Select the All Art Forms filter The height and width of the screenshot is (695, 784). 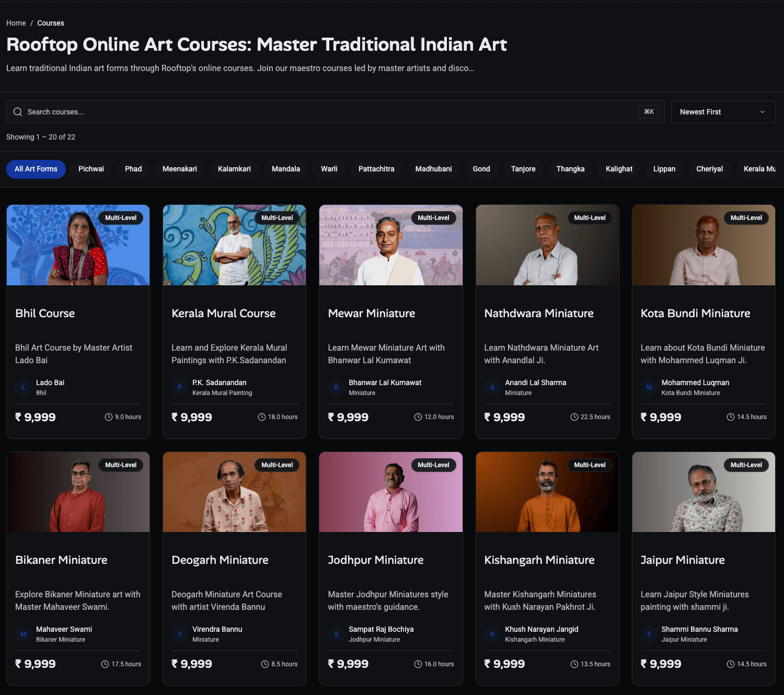(36, 169)
